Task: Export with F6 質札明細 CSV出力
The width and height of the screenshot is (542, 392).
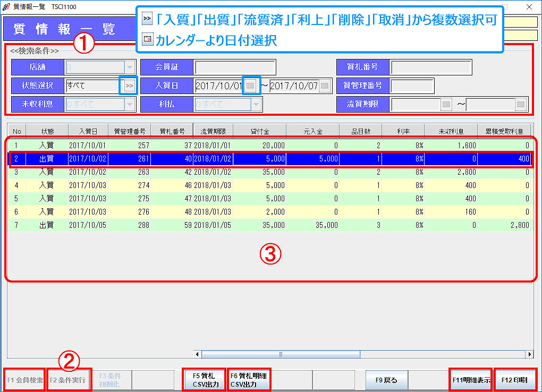Action: click(x=249, y=380)
